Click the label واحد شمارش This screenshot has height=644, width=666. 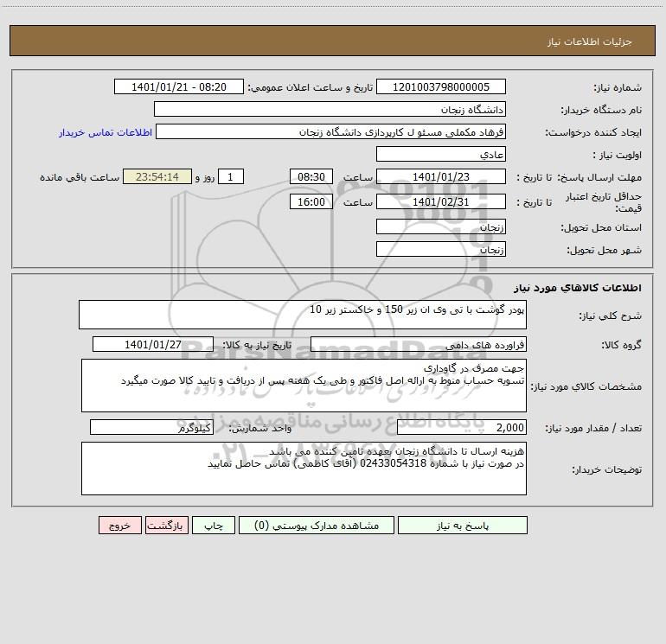pyautogui.click(x=260, y=429)
